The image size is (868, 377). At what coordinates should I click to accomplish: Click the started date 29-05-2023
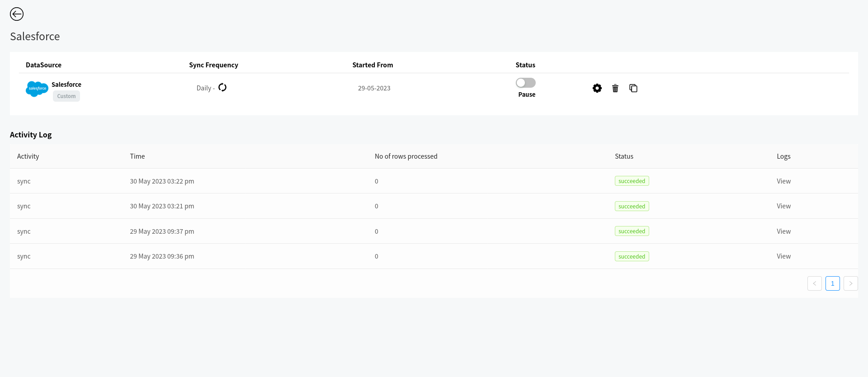374,88
